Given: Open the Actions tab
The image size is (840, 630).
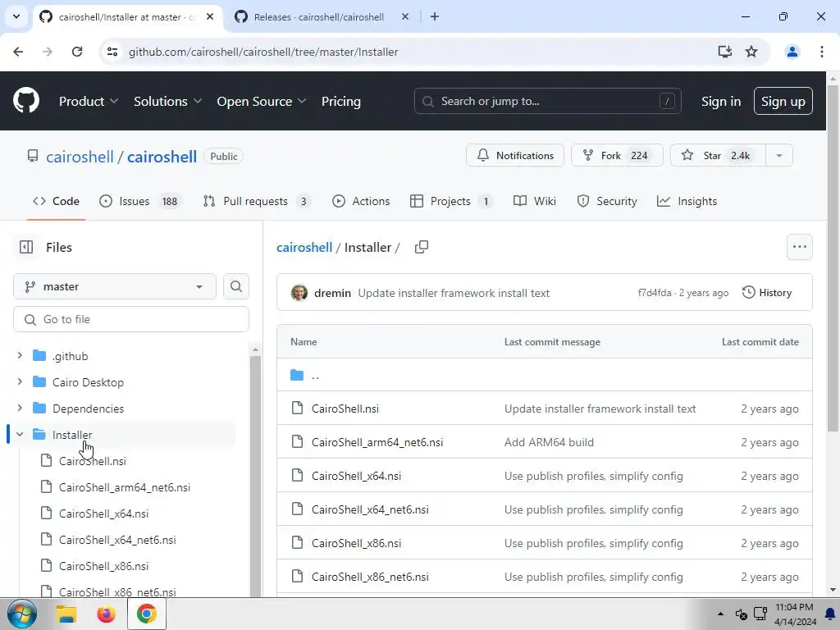Looking at the screenshot, I should (x=361, y=202).
